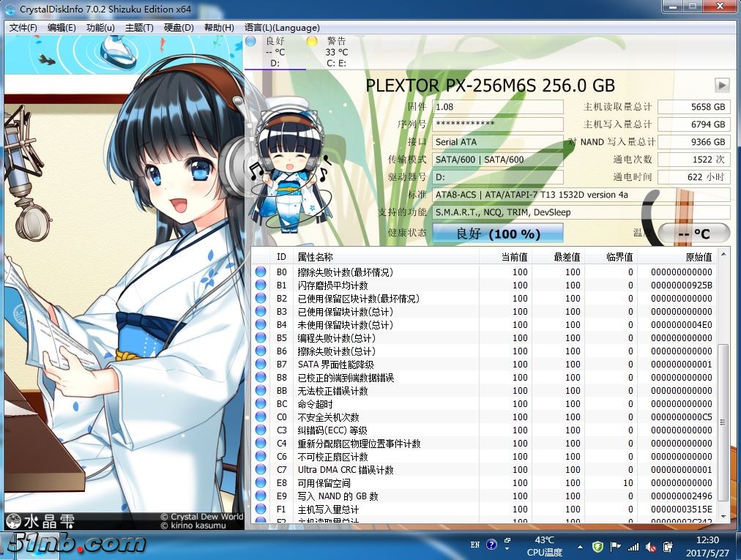Open the 文件(F) menu
This screenshot has width=741, height=560.
(x=23, y=28)
